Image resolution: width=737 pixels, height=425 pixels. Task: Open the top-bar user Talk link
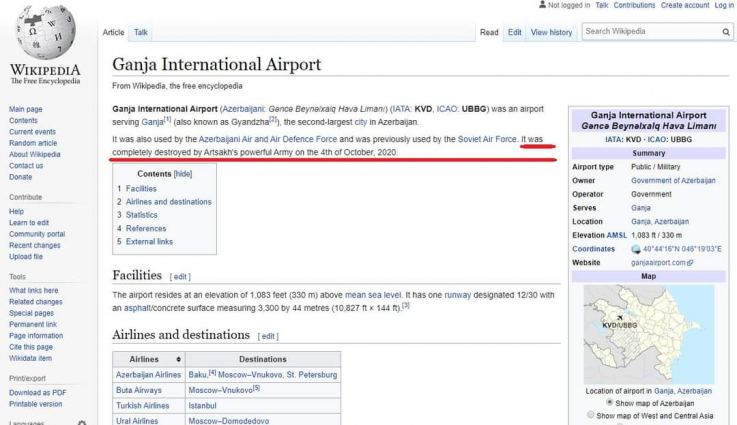click(x=602, y=5)
